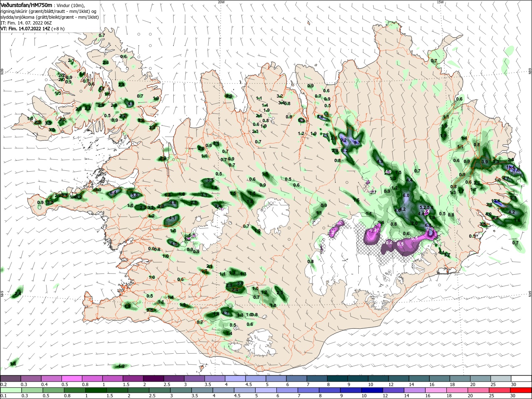Select the 'slydda/snjókoma' header text
The image size is (532, 399).
point(17,17)
